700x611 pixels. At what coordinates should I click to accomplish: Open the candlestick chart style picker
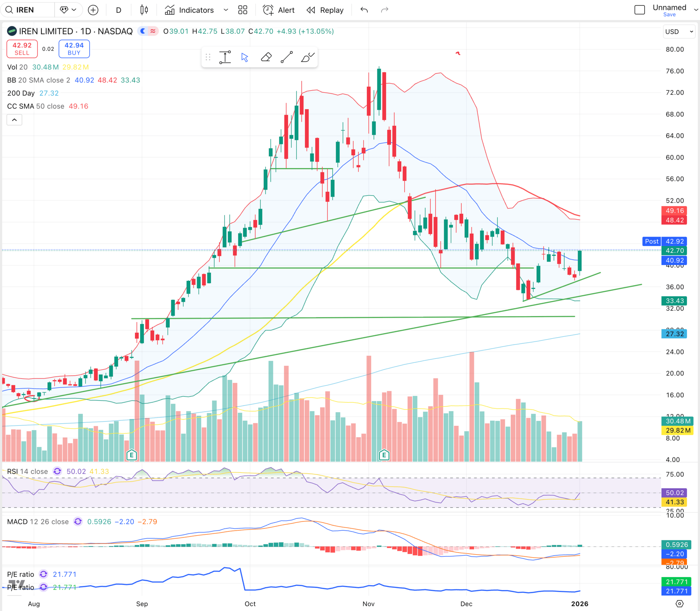[144, 10]
